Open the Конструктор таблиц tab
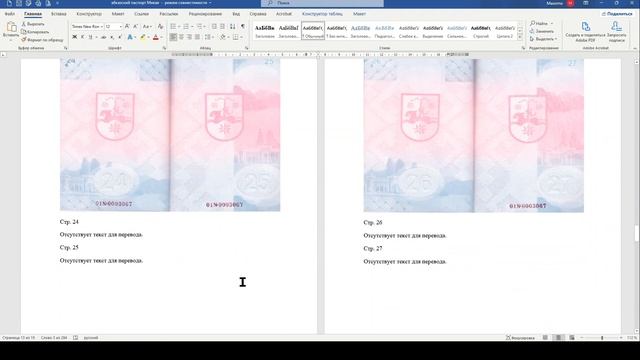 point(322,14)
